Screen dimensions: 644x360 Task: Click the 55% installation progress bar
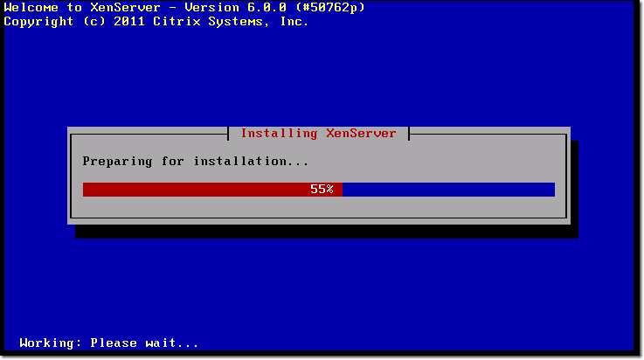click(x=319, y=190)
